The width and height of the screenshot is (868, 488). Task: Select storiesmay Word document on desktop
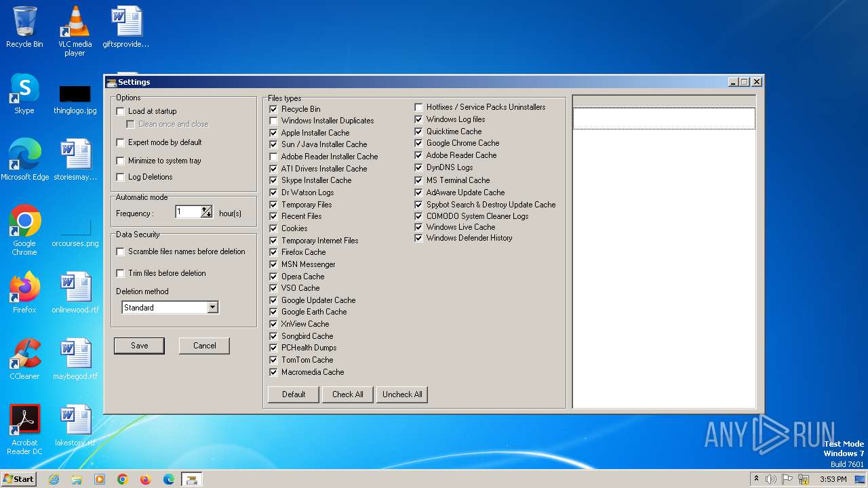click(75, 160)
